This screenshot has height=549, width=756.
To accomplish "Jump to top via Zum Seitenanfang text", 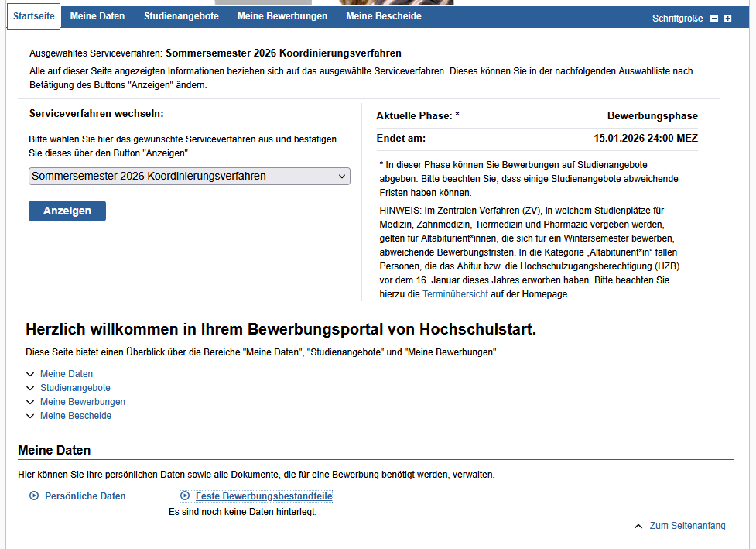I will 687,526.
